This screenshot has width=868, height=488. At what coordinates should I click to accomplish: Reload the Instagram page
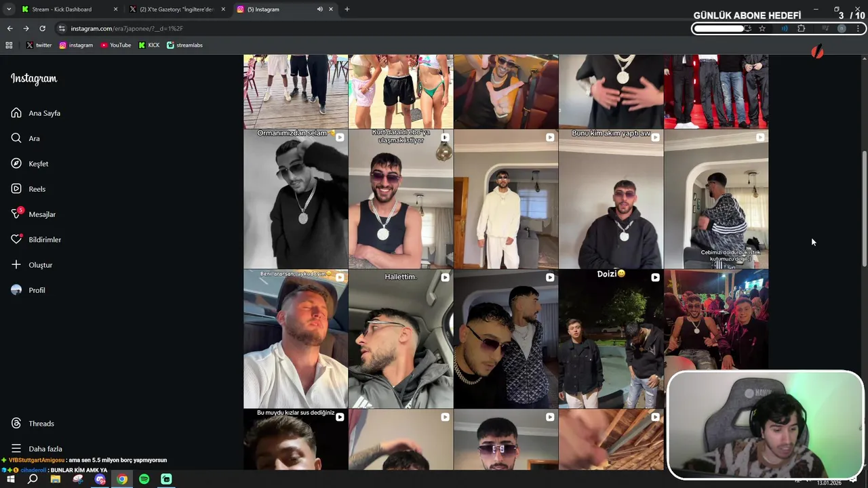(x=42, y=28)
